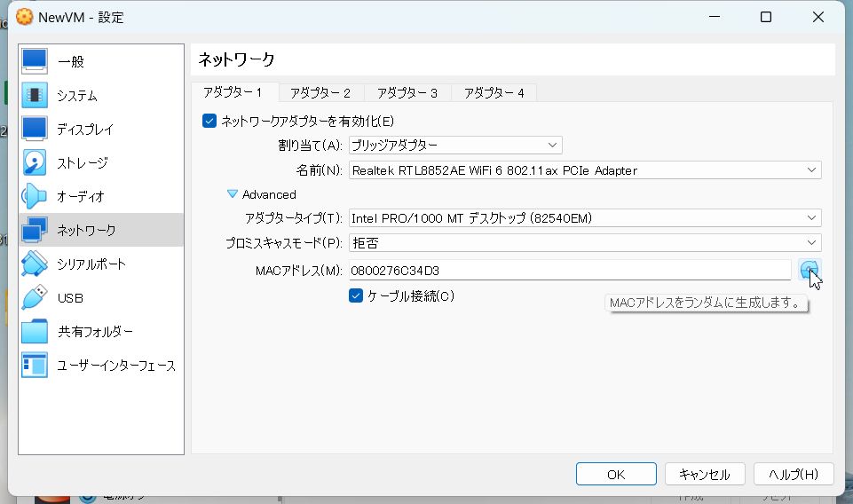Switch to the アダプター 4 tab

[494, 92]
